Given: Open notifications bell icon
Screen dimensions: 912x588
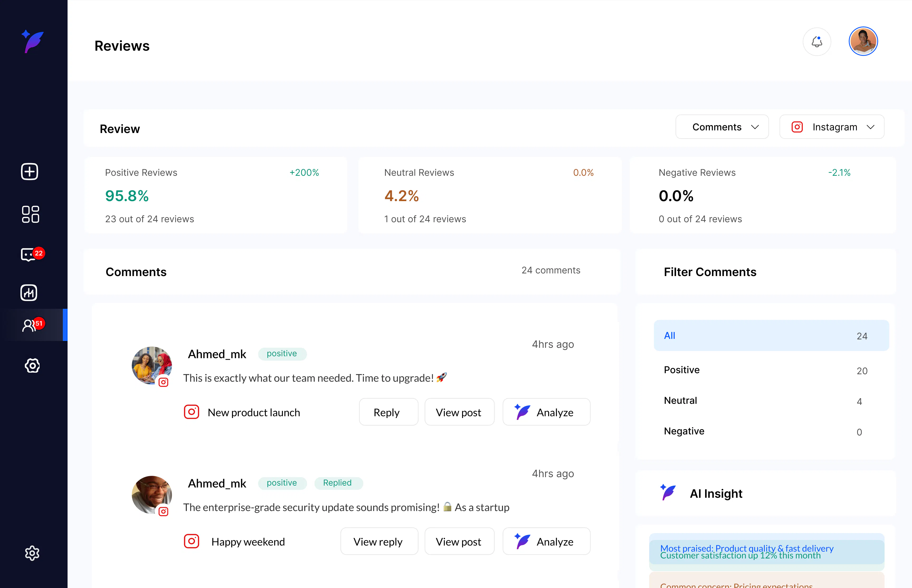Looking at the screenshot, I should (817, 42).
